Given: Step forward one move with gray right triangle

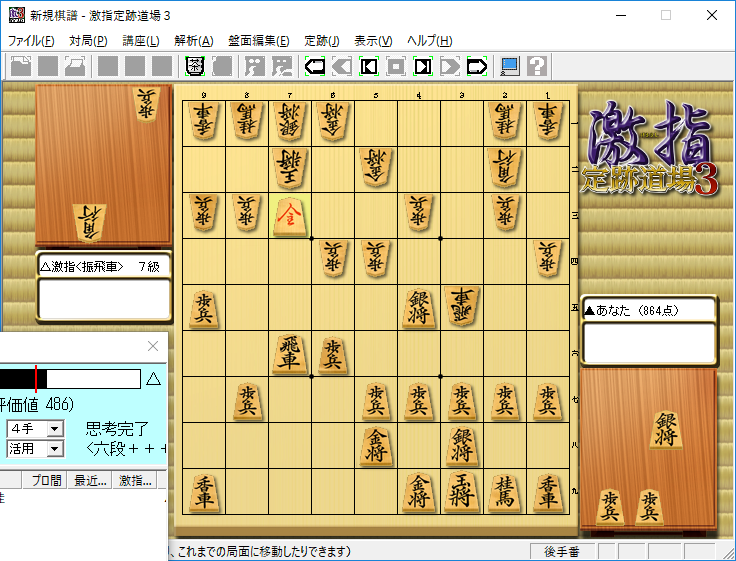Looking at the screenshot, I should click(x=450, y=66).
